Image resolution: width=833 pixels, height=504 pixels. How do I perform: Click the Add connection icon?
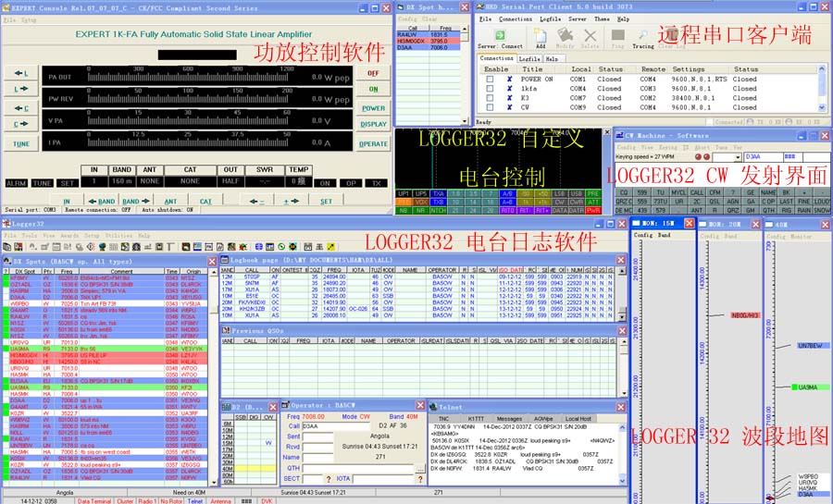(x=541, y=35)
